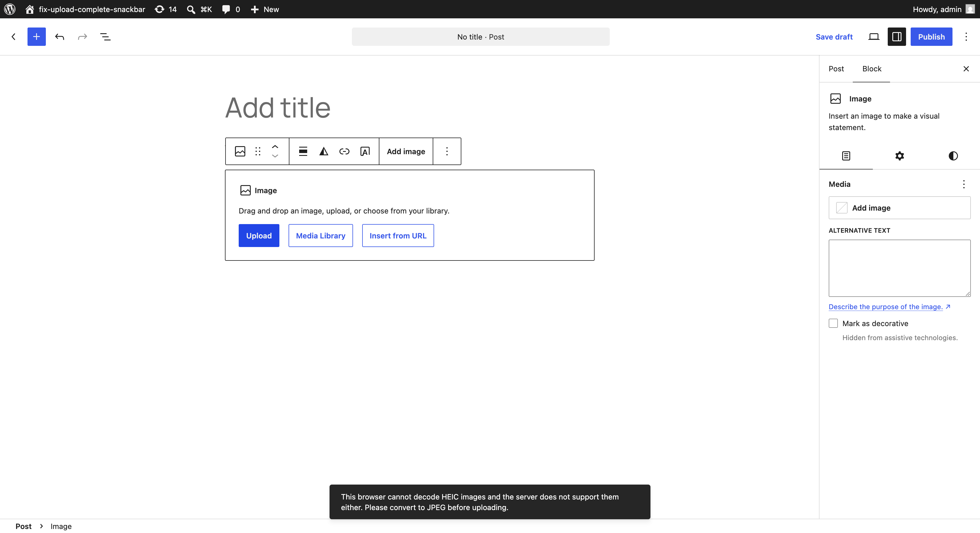The image size is (980, 533).
Task: Open the preview laptop view icon
Action: point(874,36)
